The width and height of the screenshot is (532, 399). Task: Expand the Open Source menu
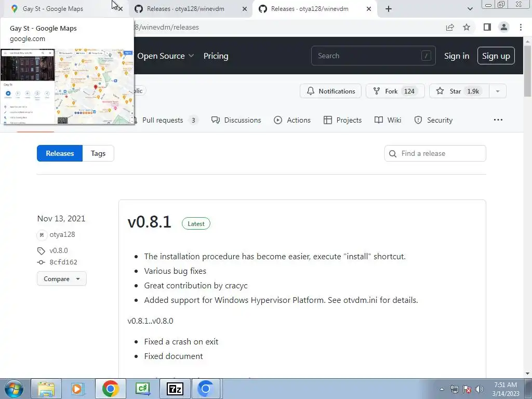click(166, 56)
